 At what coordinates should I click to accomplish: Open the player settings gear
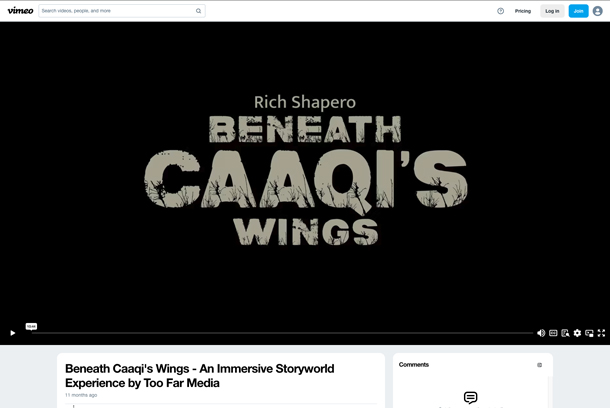(x=577, y=333)
